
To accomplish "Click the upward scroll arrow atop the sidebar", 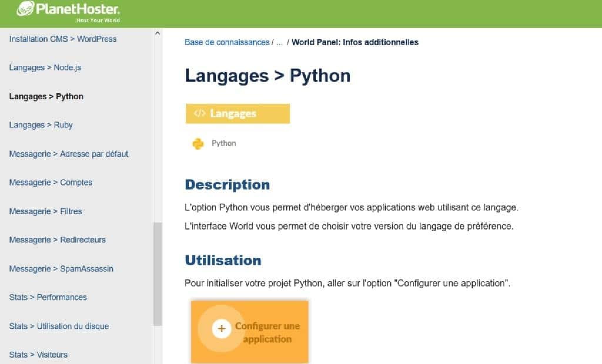I will point(158,33).
